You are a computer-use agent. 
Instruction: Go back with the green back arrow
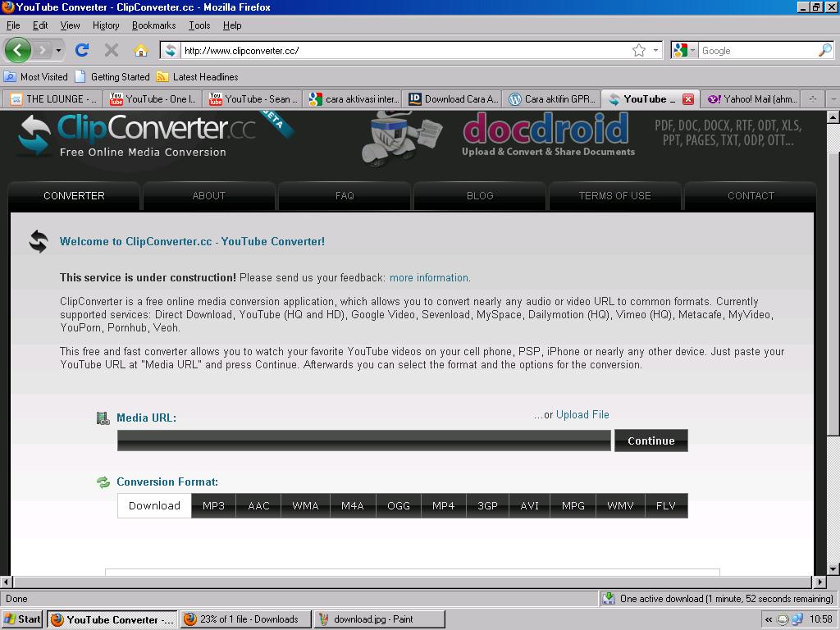(x=18, y=50)
